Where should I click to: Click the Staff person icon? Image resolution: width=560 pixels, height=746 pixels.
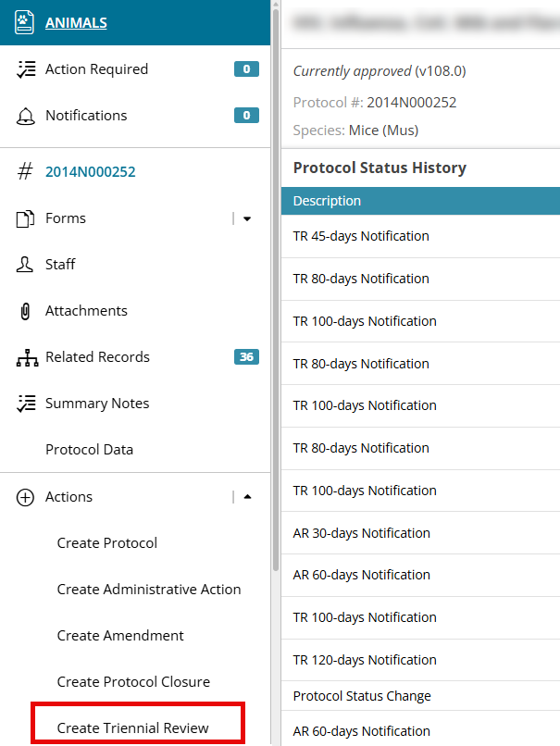tap(25, 265)
